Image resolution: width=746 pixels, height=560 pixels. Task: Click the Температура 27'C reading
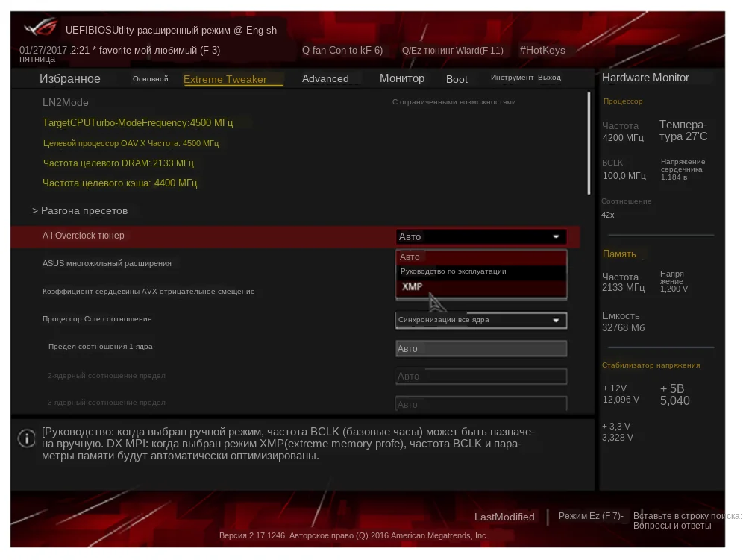pyautogui.click(x=683, y=130)
